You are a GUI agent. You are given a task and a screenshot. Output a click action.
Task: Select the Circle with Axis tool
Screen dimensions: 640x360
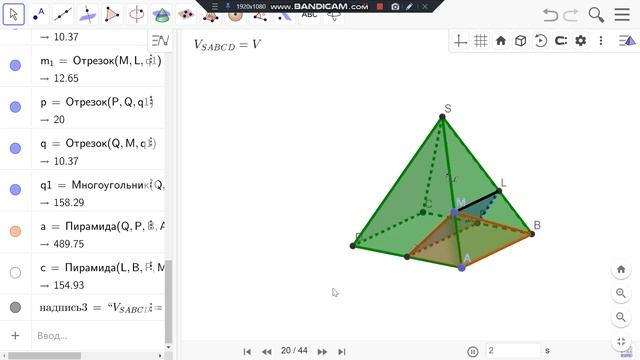tap(136, 15)
